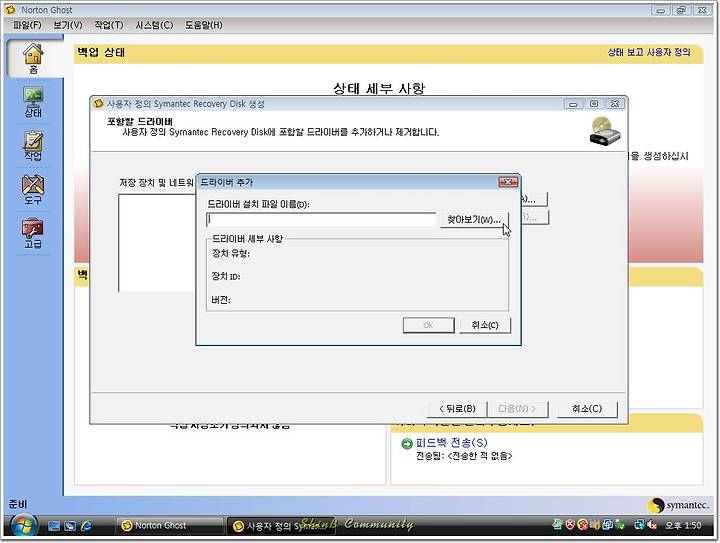
Task: Click the 다음(N) > next button
Action: click(518, 409)
